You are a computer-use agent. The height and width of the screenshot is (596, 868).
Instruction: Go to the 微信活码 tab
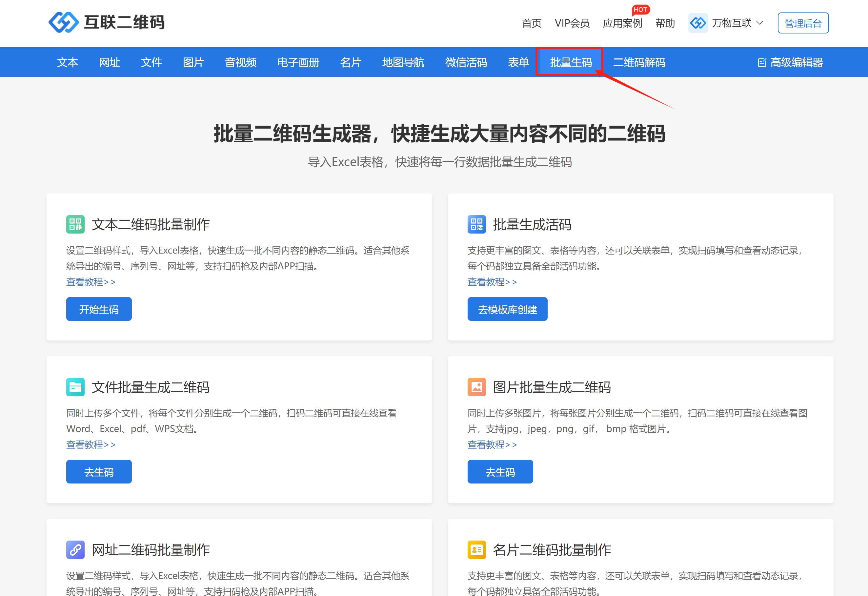(x=466, y=62)
